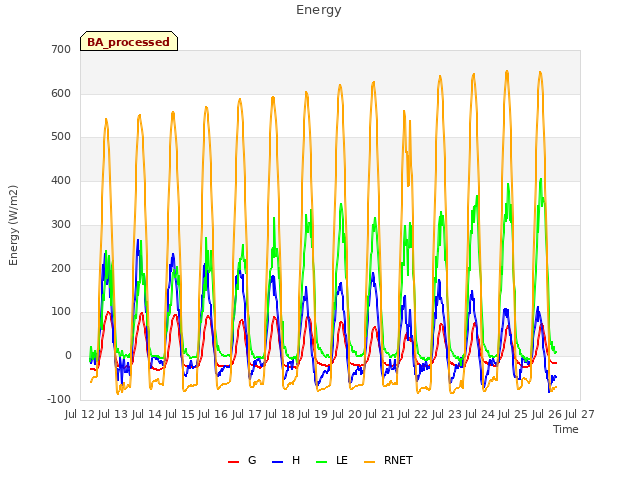This screenshot has height=480, width=640.
Task: Click the Energy (W/m2) axis label
Action: pos(13,225)
